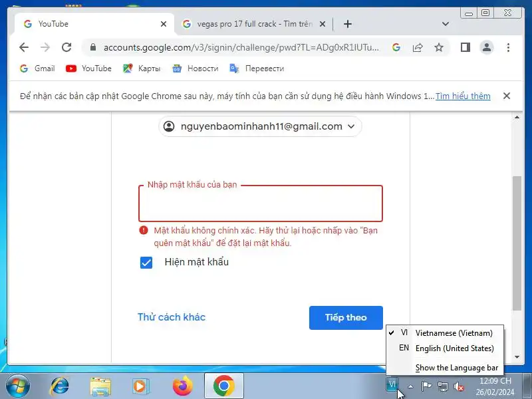This screenshot has height=399, width=532.
Task: Click the Nhập mật khẩu của bạn field
Action: (x=261, y=203)
